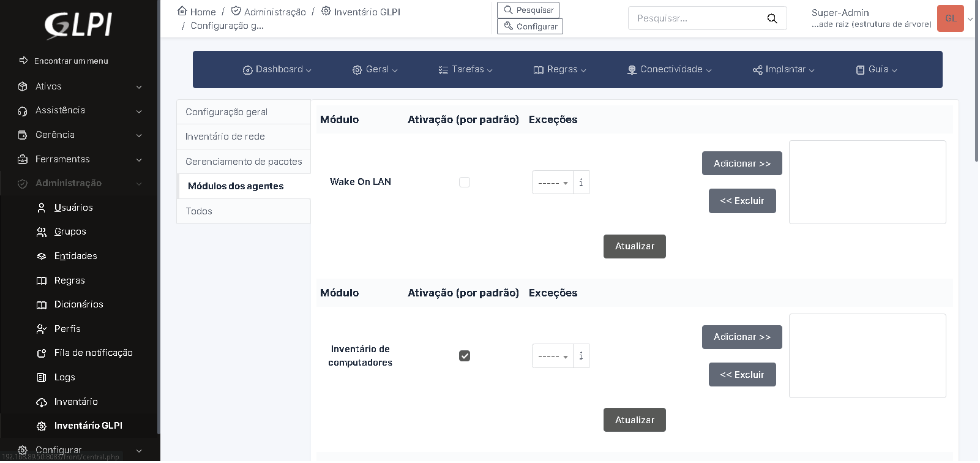Click the Configurar gear icon at sidebar bottom
The height and width of the screenshot is (463, 980).
click(23, 450)
